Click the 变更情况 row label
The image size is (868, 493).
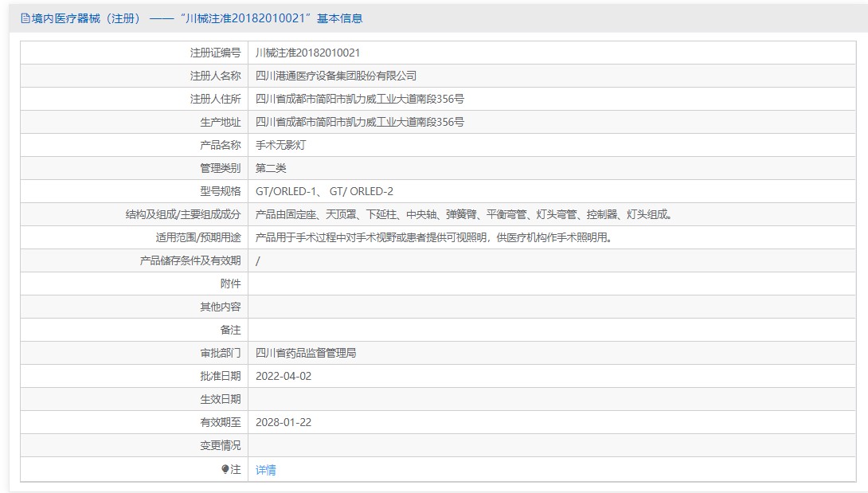click(x=220, y=445)
